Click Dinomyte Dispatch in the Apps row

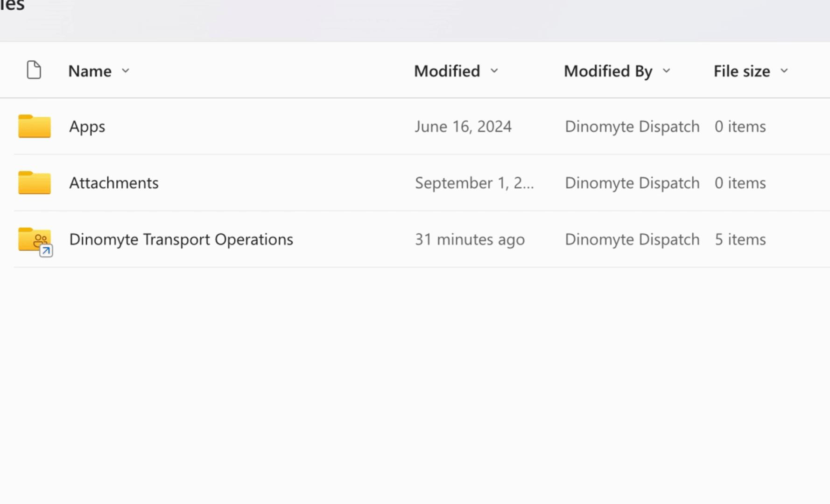632,126
